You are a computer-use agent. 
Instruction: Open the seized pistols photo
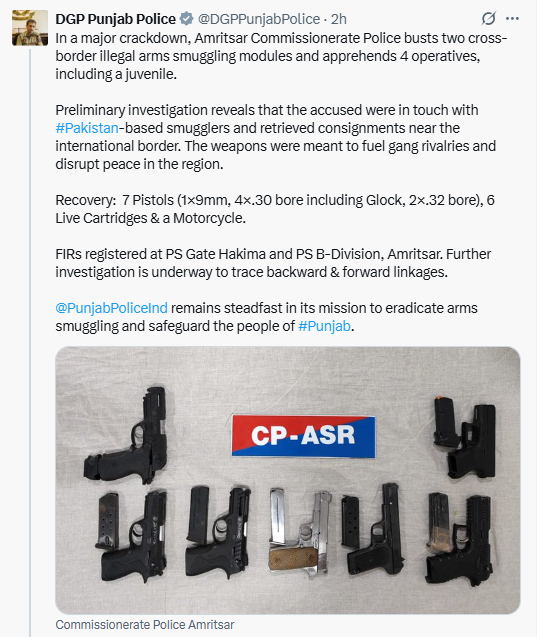click(288, 480)
